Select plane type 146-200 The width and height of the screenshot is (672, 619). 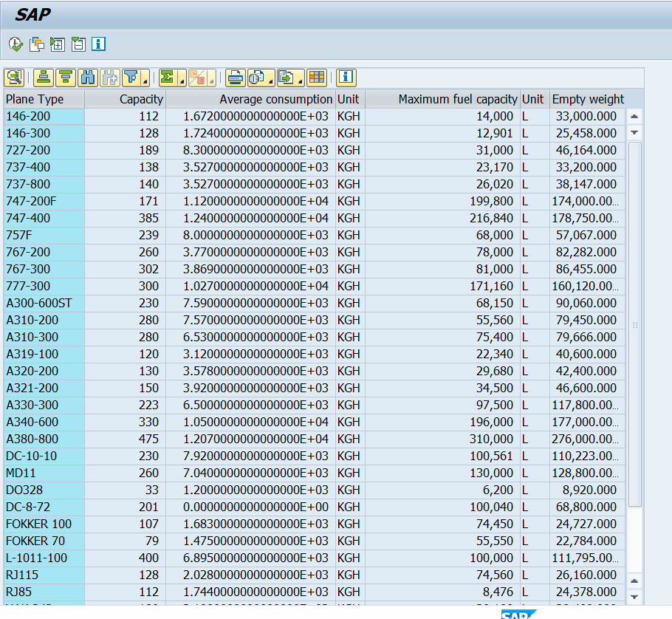pos(44,116)
